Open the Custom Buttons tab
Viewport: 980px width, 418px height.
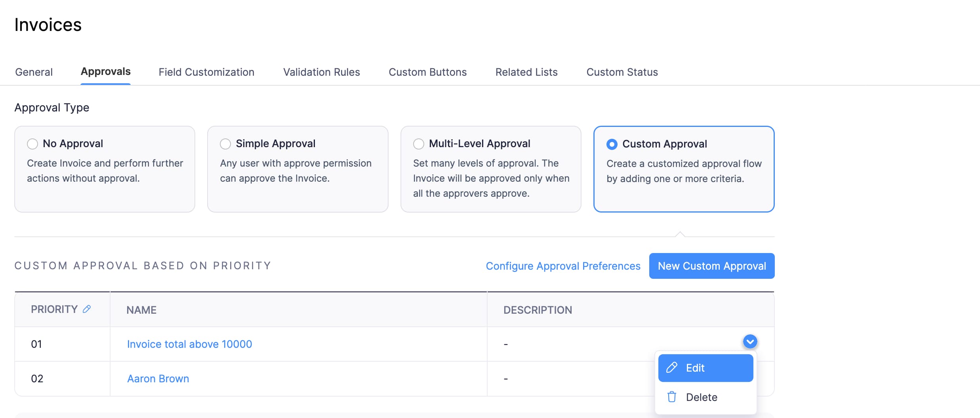[427, 72]
